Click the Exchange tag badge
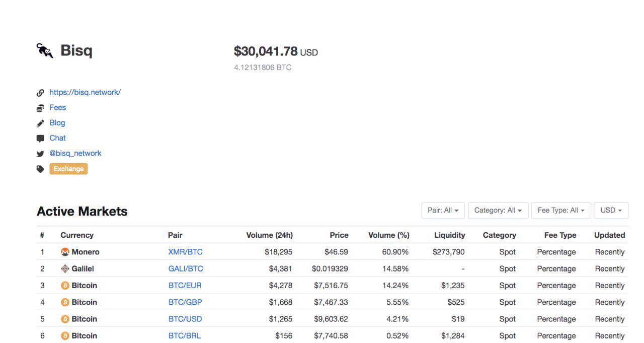This screenshot has width=644, height=343. (68, 169)
